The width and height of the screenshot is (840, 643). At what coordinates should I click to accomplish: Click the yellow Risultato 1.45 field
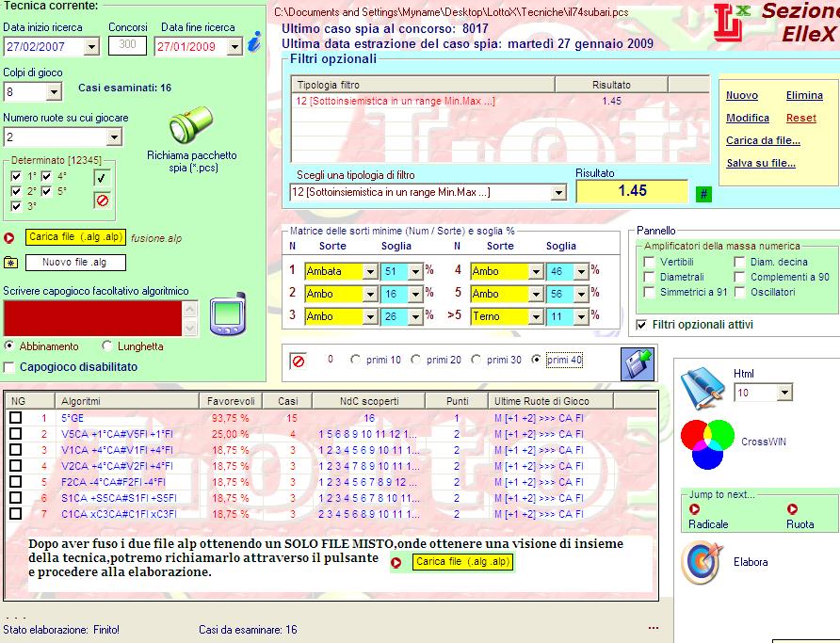click(x=632, y=191)
